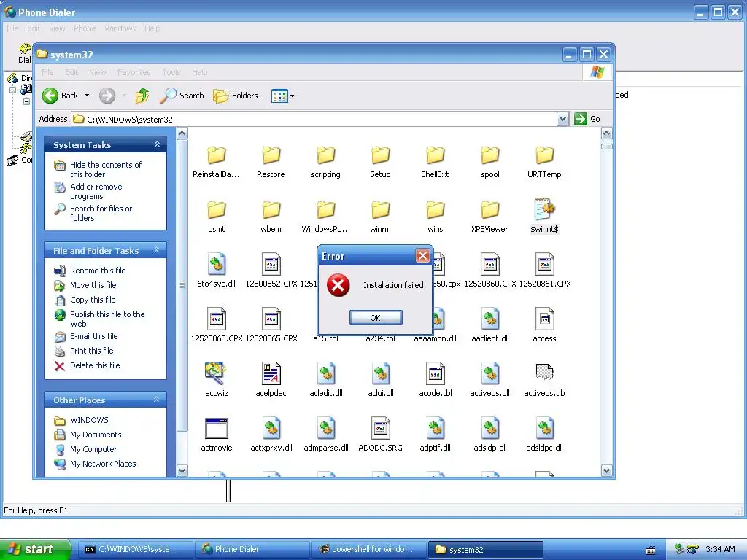Switch to Phone Dialer taskbar button
Viewport: 747px width, 560px height.
(x=252, y=549)
